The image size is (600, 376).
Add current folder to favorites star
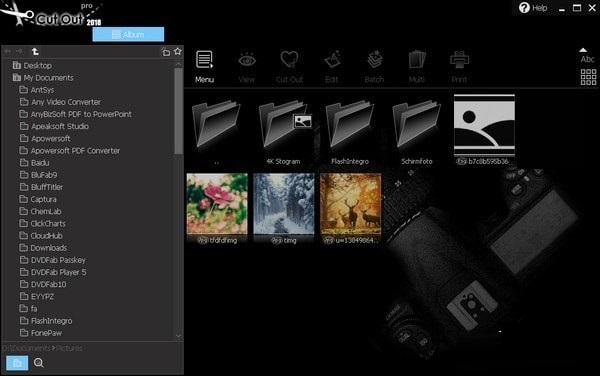click(178, 51)
